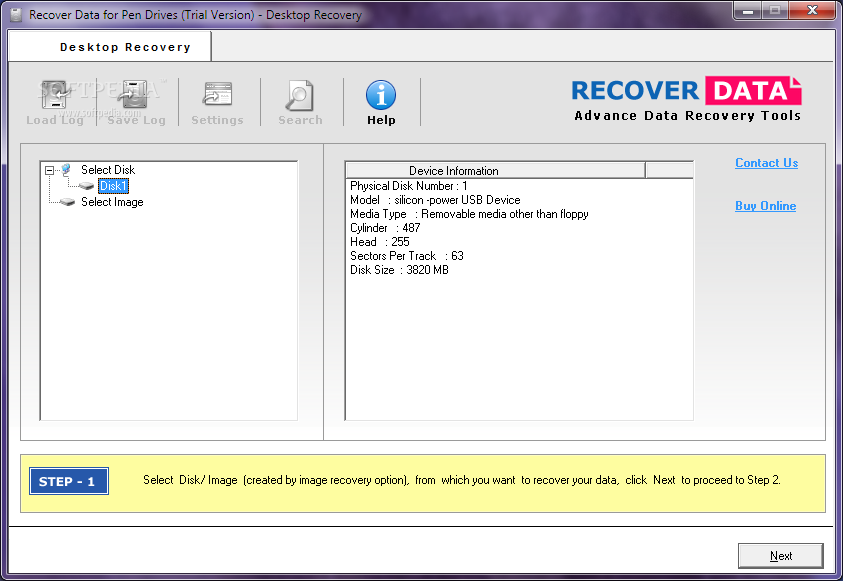
Task: Open the Contact Us link
Action: tap(766, 163)
